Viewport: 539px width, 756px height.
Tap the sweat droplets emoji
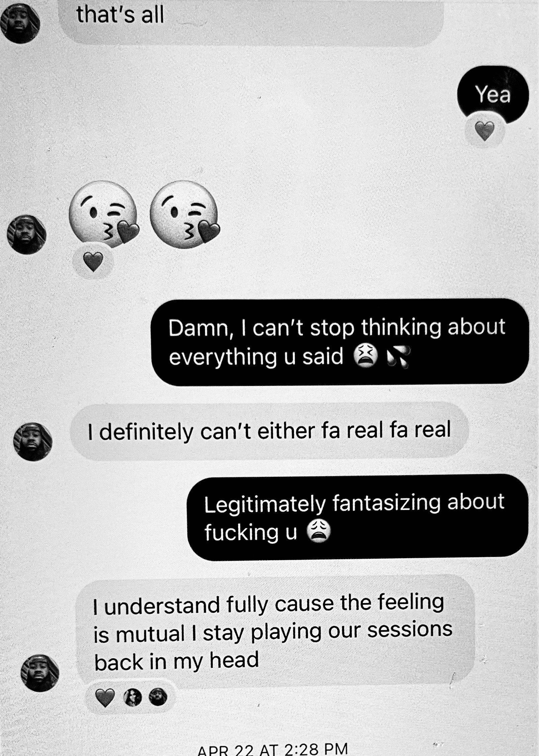pyautogui.click(x=398, y=357)
